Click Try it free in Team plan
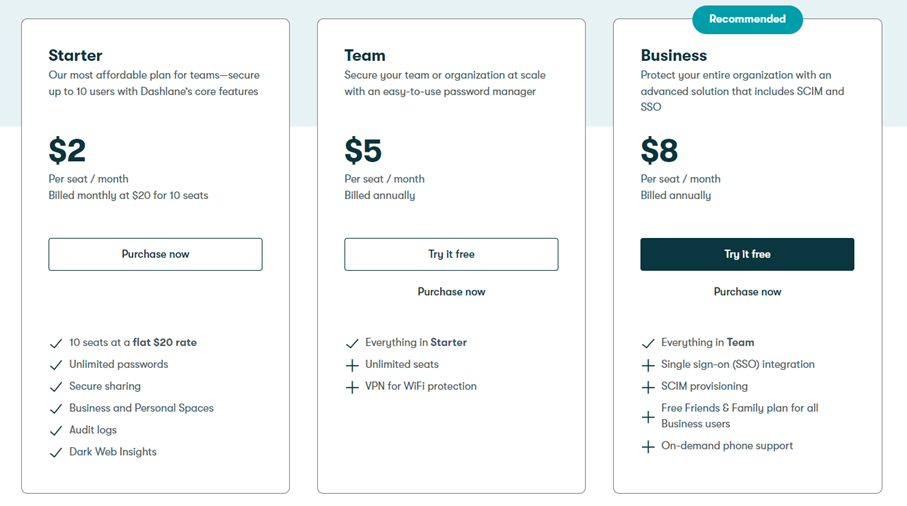Image resolution: width=907 pixels, height=506 pixels. 451,254
